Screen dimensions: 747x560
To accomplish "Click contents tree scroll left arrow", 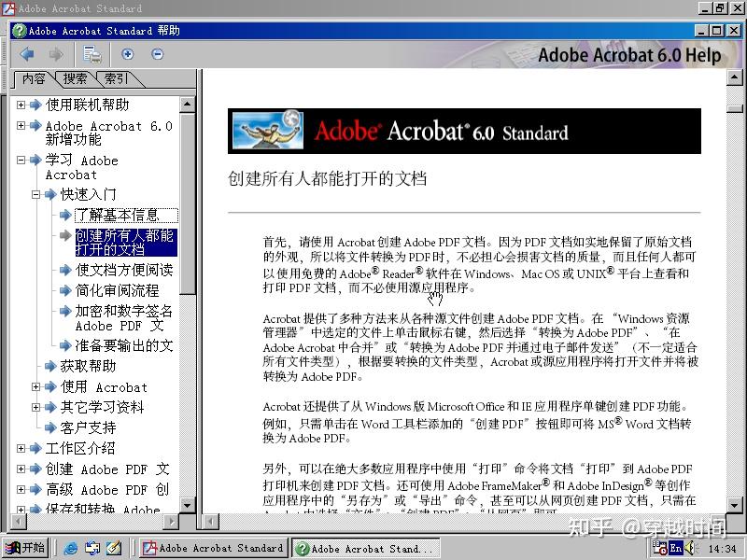I will coord(18,522).
